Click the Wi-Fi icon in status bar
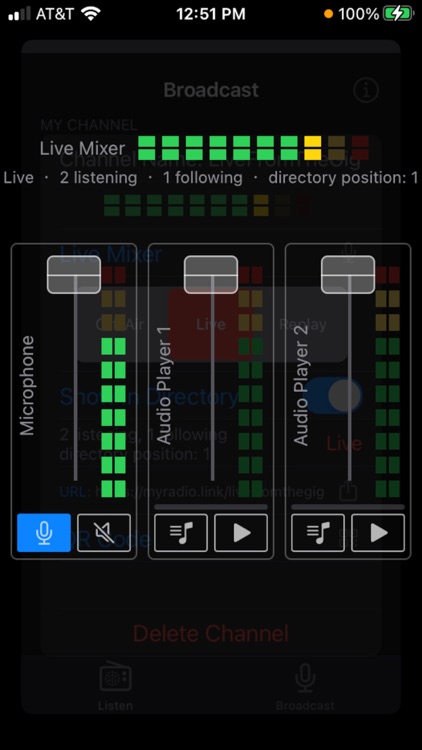This screenshot has width=422, height=750. click(x=91, y=13)
